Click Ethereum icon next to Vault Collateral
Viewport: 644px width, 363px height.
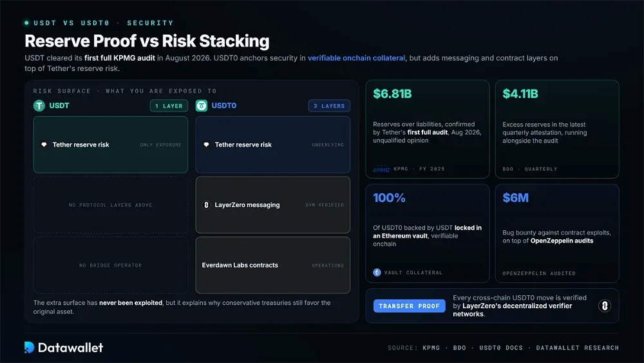pos(377,272)
